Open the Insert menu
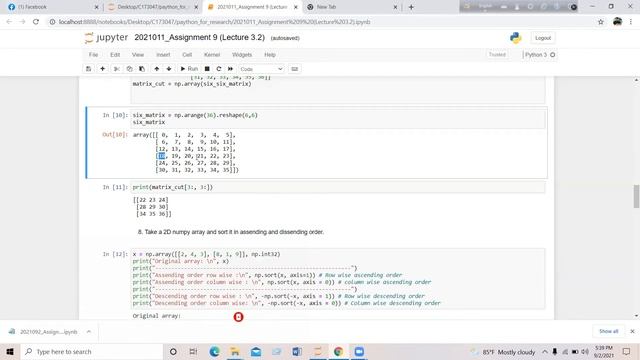The width and height of the screenshot is (640, 360). [163, 55]
